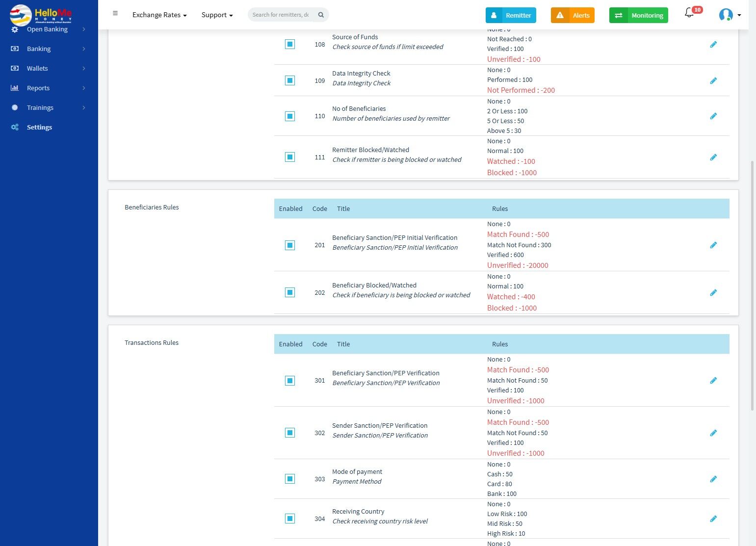Edit Beneficiary Sanction/PEP Verification rule 301
This screenshot has width=756, height=546.
click(x=713, y=381)
